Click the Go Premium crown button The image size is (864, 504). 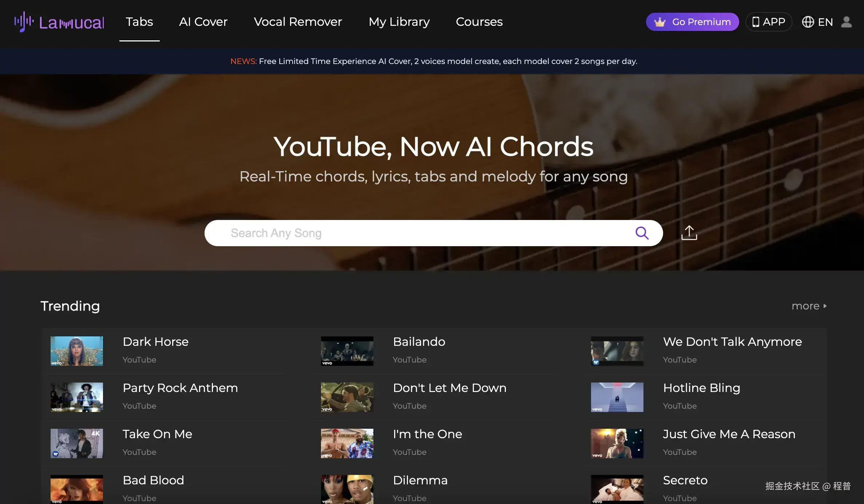coord(692,22)
